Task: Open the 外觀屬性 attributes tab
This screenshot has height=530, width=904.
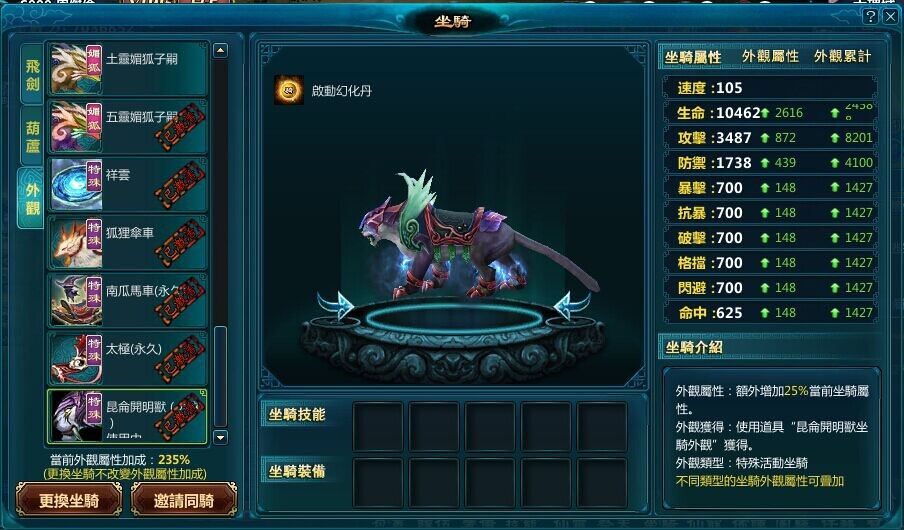Action: pos(770,57)
